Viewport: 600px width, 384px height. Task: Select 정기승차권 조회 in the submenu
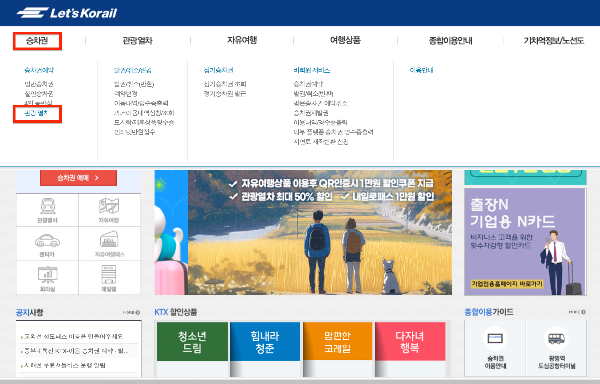(x=225, y=84)
